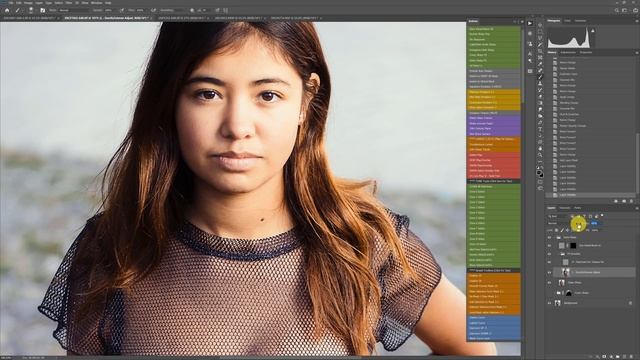Select the Zoom tool
Screen dimensions: 640x360
pyautogui.click(x=540, y=155)
